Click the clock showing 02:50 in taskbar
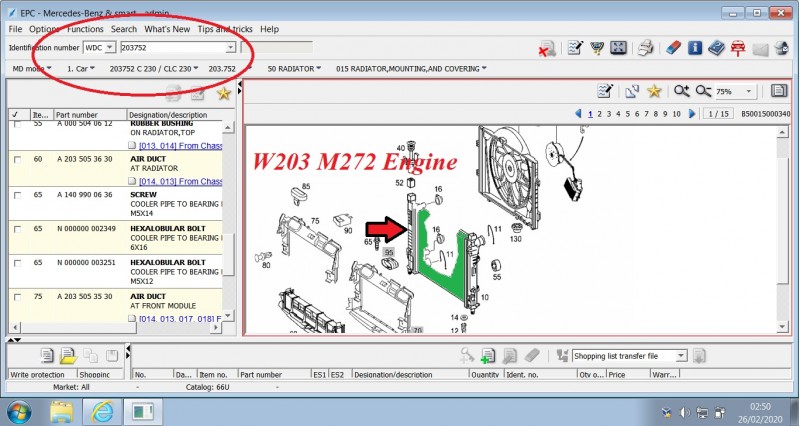Screen dimensions: 800x426 point(760,407)
